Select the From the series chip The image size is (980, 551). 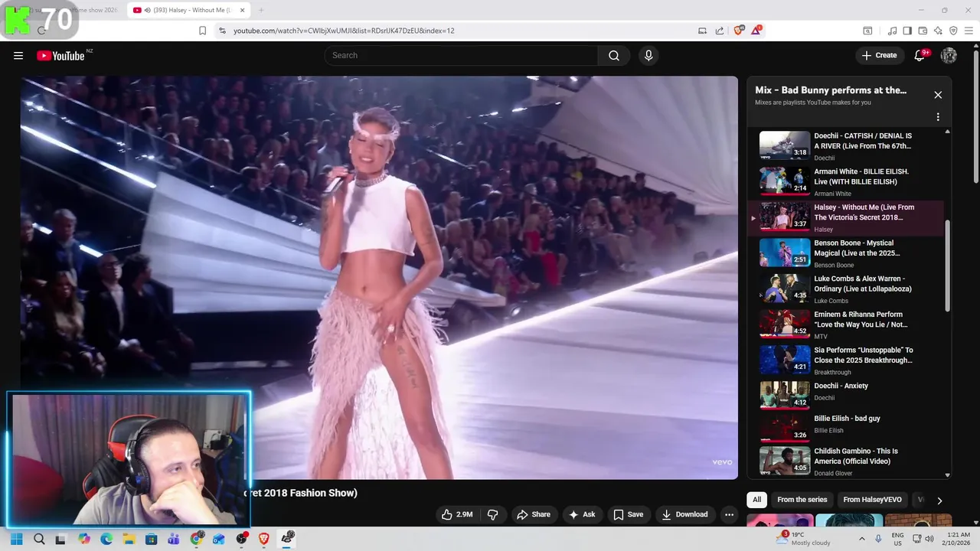pyautogui.click(x=802, y=500)
